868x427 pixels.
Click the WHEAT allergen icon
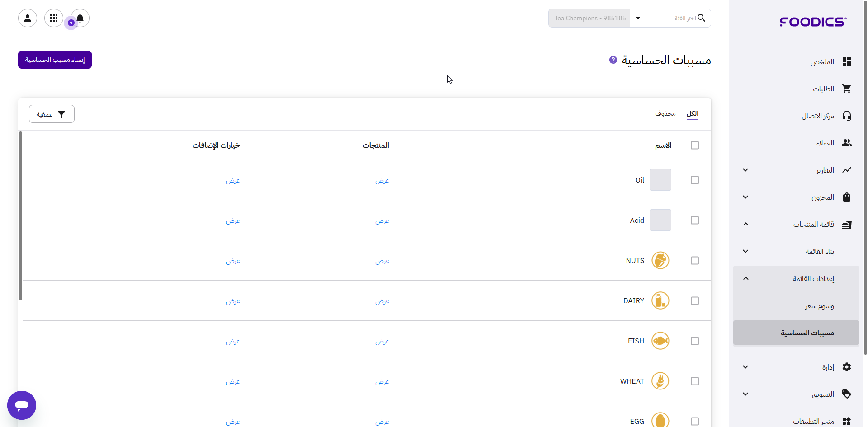coord(660,381)
